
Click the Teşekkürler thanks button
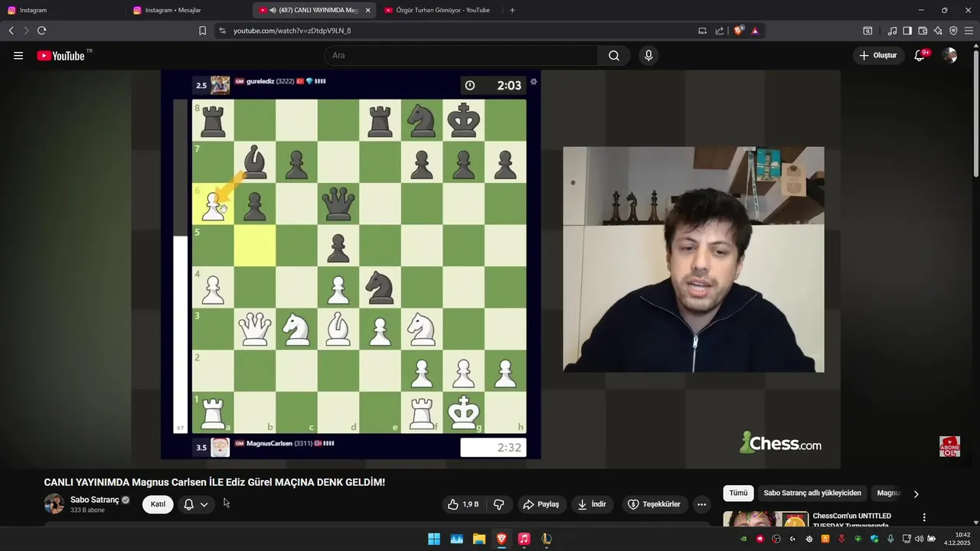pos(655,504)
